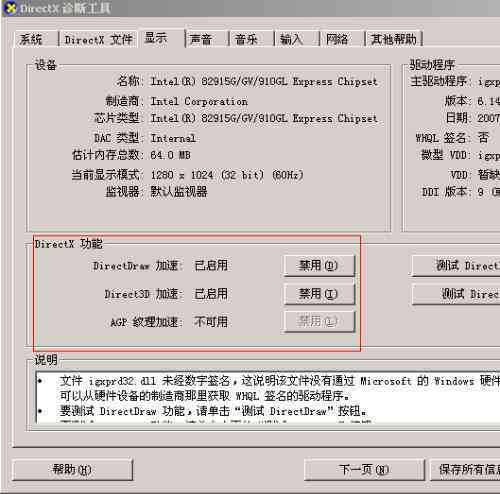This screenshot has width=500, height=494.
Task: Open help with the 帮助(H) button
Action: (x=72, y=469)
